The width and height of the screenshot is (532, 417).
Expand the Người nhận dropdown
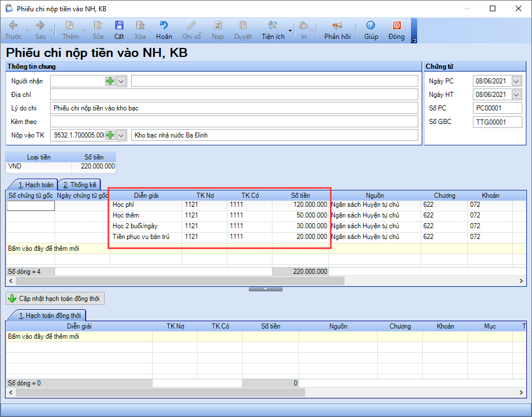pos(121,81)
